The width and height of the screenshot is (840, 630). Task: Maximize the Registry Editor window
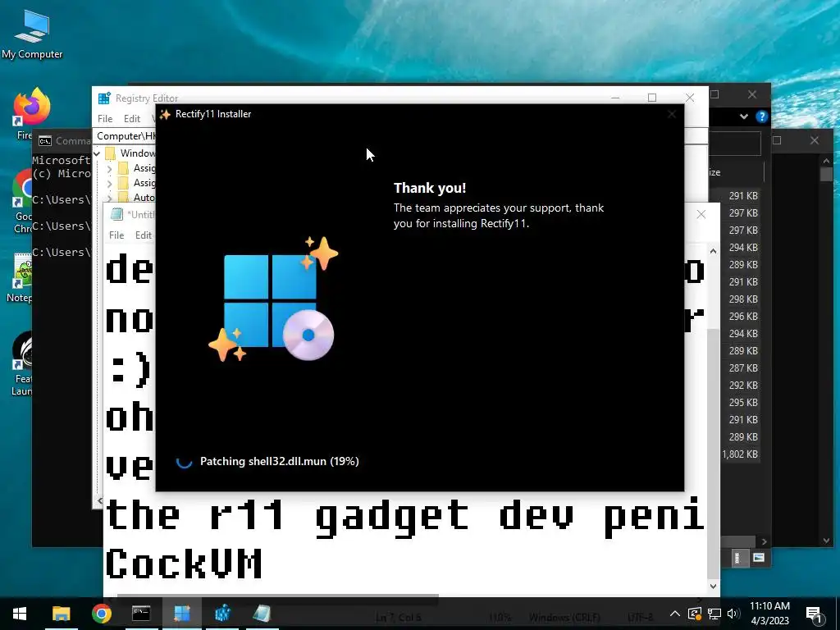652,98
